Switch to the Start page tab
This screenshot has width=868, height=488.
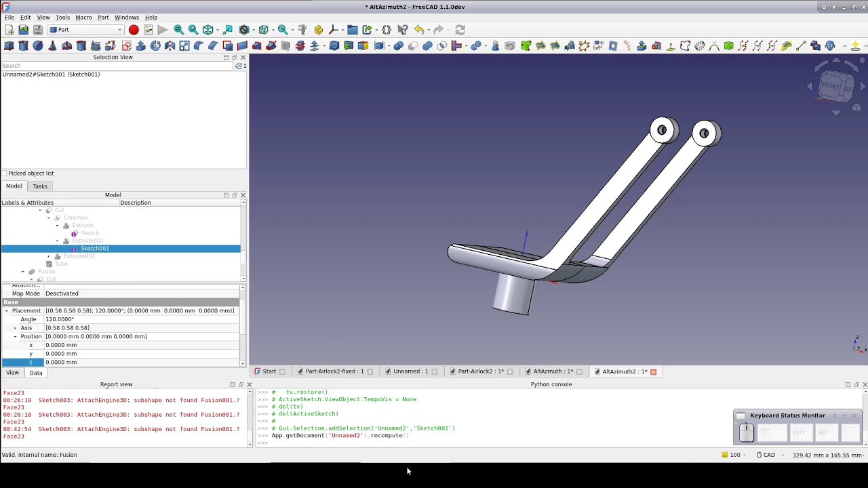tap(269, 371)
